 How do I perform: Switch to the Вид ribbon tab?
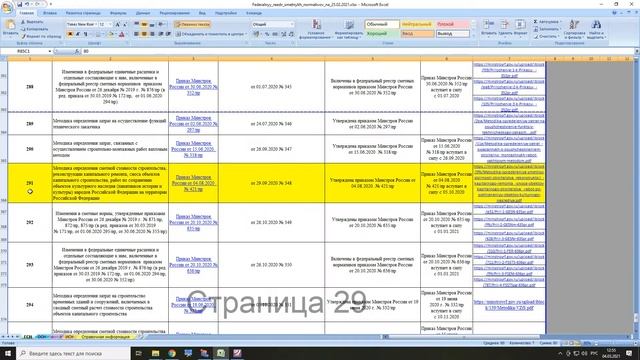[x=202, y=13]
